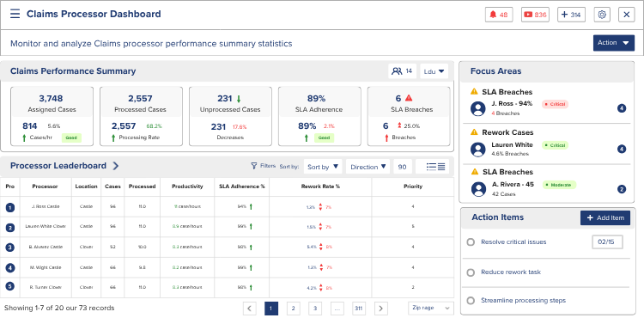Check off Streamline processing steps item
The width and height of the screenshot is (644, 318).
pos(471,300)
